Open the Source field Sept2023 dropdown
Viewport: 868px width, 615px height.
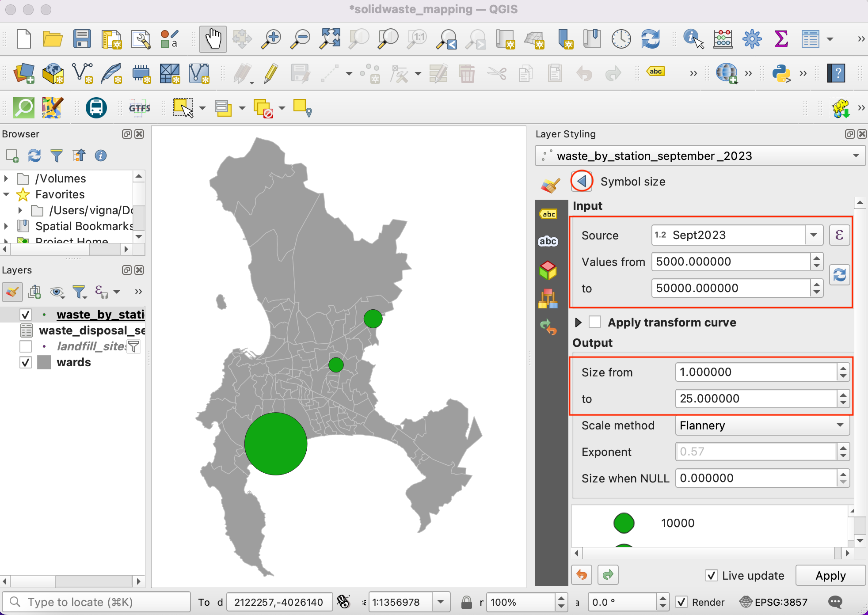(x=814, y=235)
